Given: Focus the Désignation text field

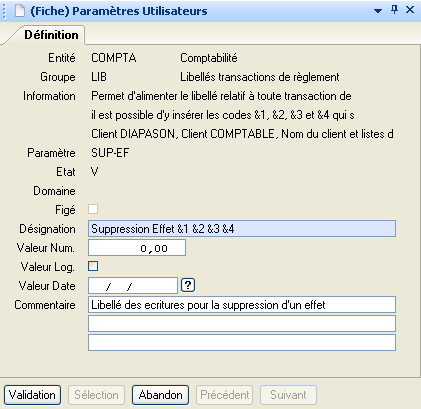Looking at the screenshot, I should coord(242,229).
